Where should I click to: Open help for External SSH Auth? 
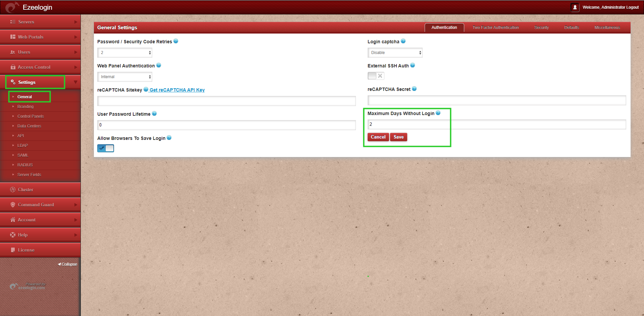413,65
